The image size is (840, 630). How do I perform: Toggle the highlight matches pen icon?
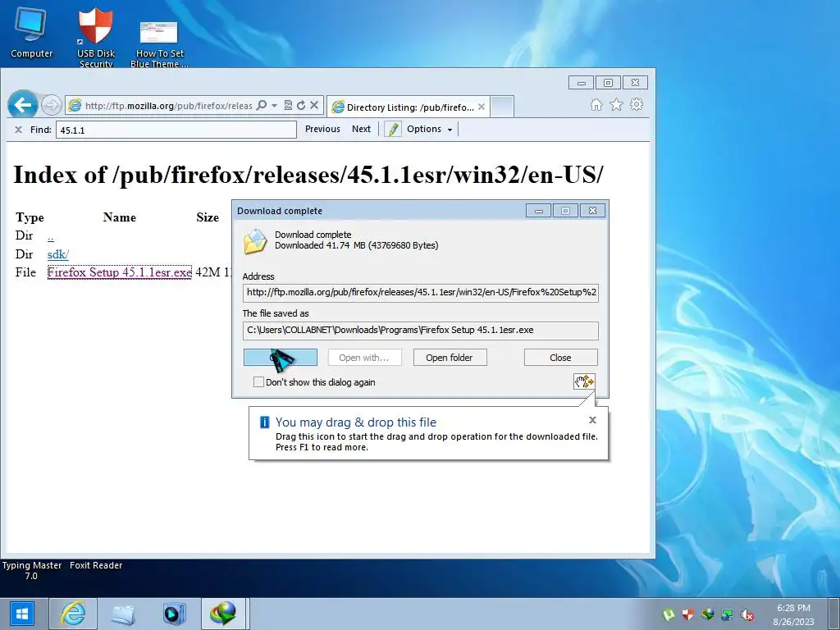[393, 129]
